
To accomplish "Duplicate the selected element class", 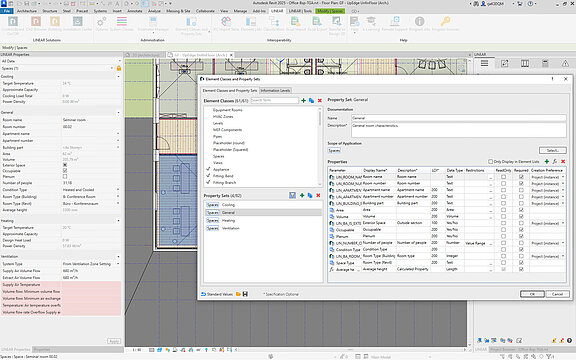I will tap(311, 100).
